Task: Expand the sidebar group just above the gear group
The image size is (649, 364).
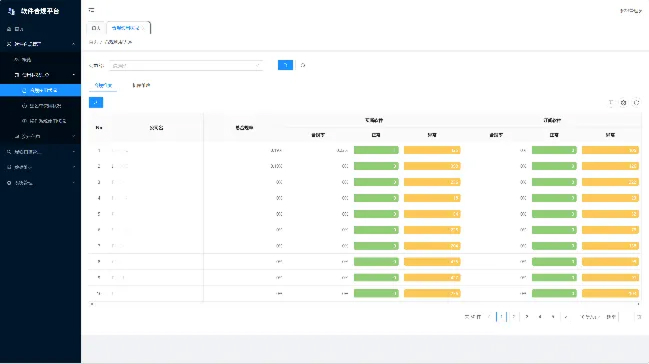Action: (x=41, y=167)
